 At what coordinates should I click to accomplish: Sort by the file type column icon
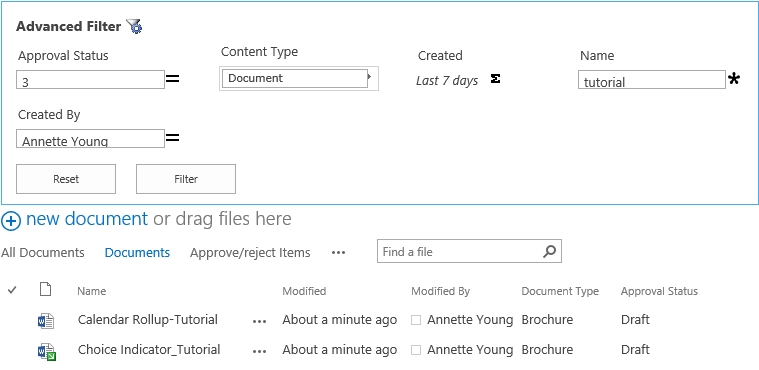(x=45, y=290)
